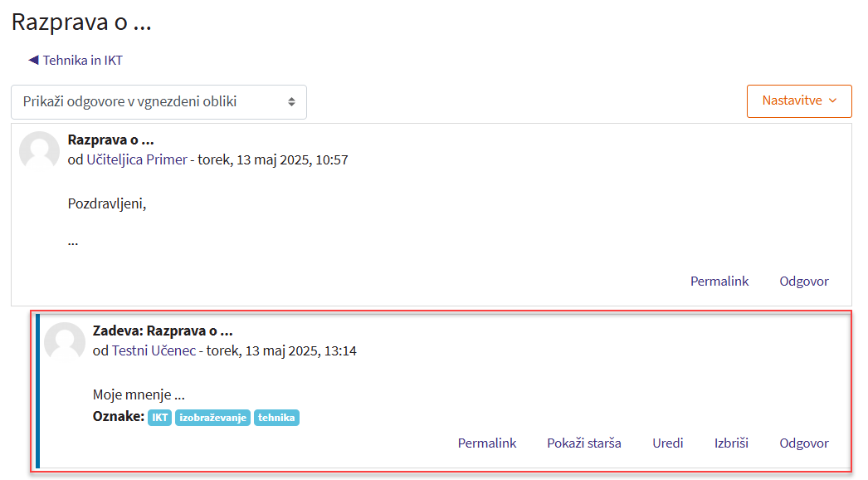Select the IKT tag
Screen dimensions: 868x480
coord(159,418)
